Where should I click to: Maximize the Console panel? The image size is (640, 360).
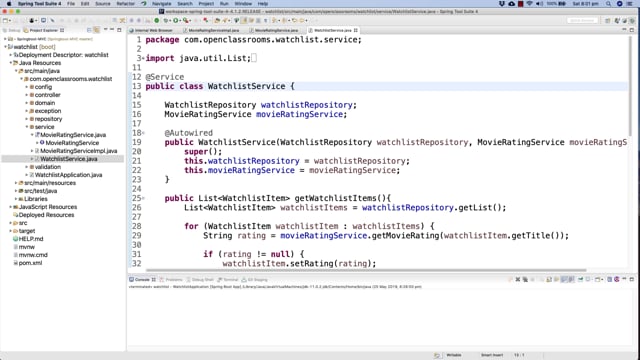coord(632,279)
